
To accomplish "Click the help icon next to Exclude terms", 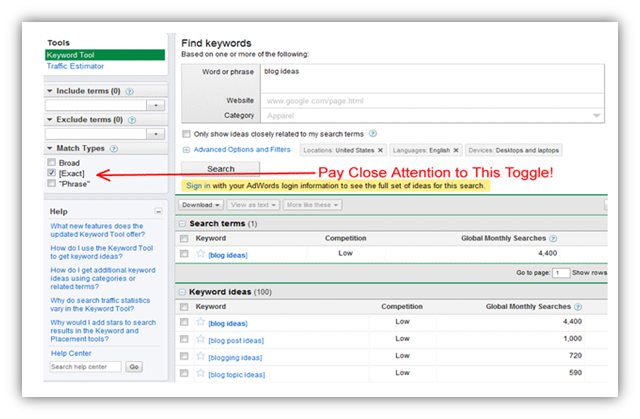I will [x=132, y=120].
